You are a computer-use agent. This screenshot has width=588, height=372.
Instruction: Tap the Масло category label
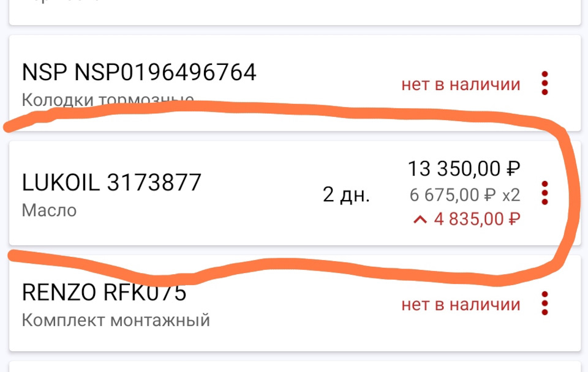49,210
